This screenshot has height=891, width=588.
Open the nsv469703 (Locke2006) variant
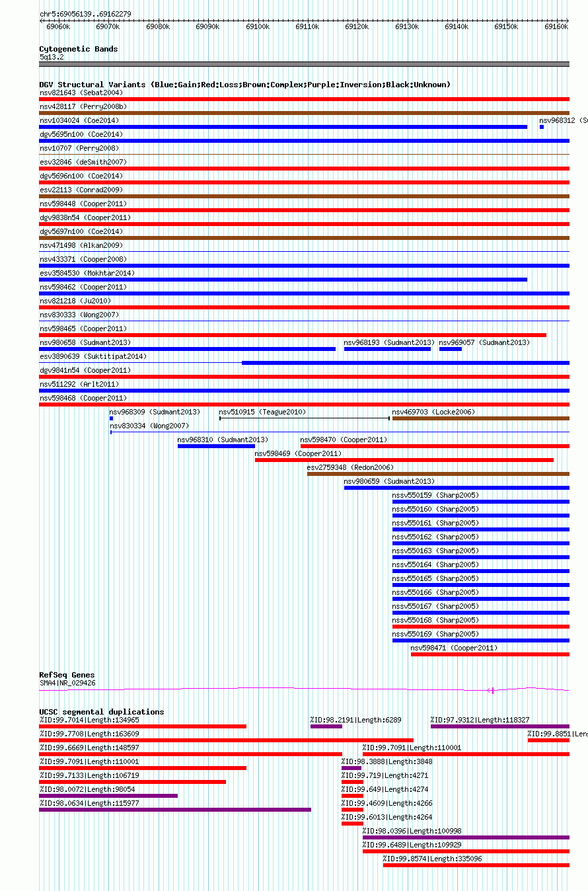click(x=434, y=412)
